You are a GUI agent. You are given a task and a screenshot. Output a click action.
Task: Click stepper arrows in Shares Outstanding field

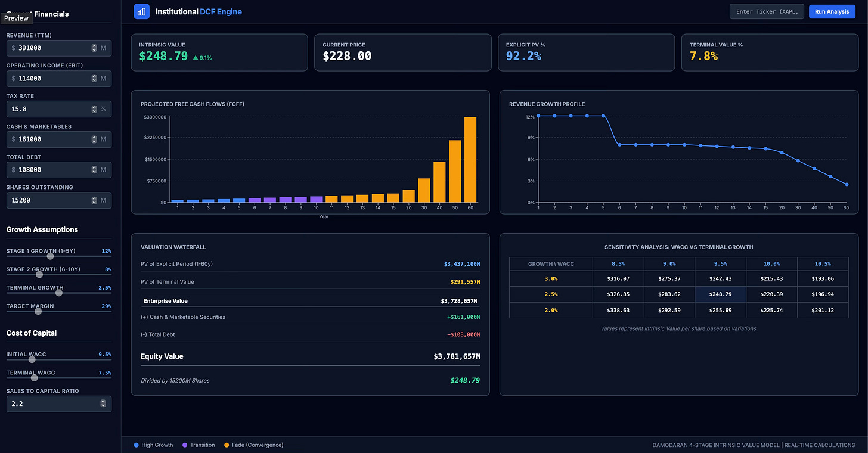[x=94, y=200]
